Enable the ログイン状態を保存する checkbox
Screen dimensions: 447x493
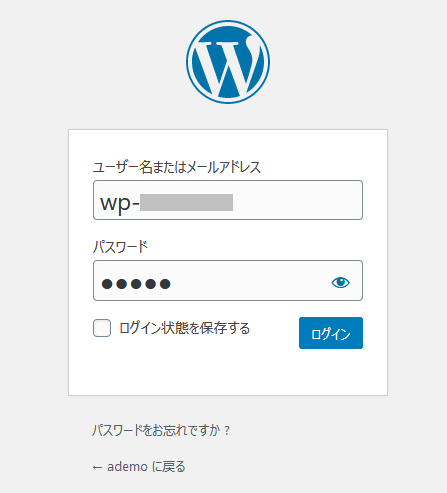[102, 328]
